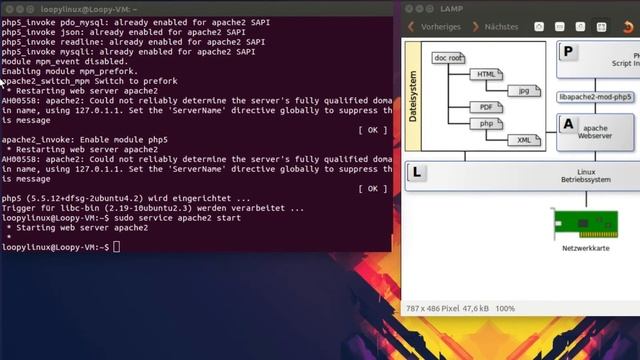Click the zoom in toolbar icon

(539, 27)
